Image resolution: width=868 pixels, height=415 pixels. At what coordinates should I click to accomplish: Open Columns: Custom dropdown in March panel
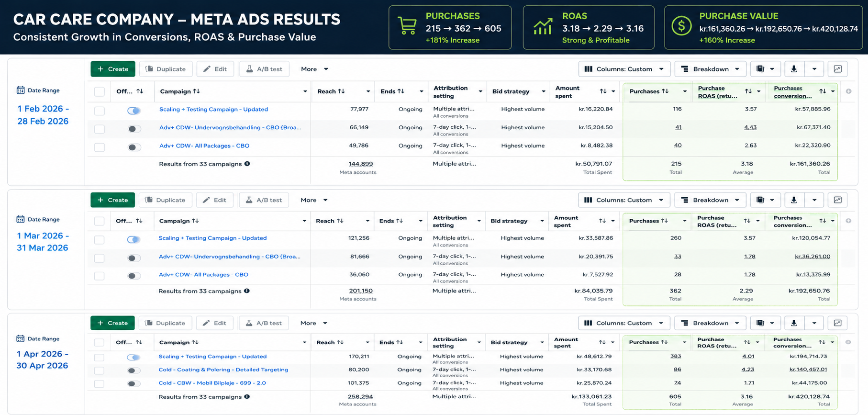[x=624, y=200]
